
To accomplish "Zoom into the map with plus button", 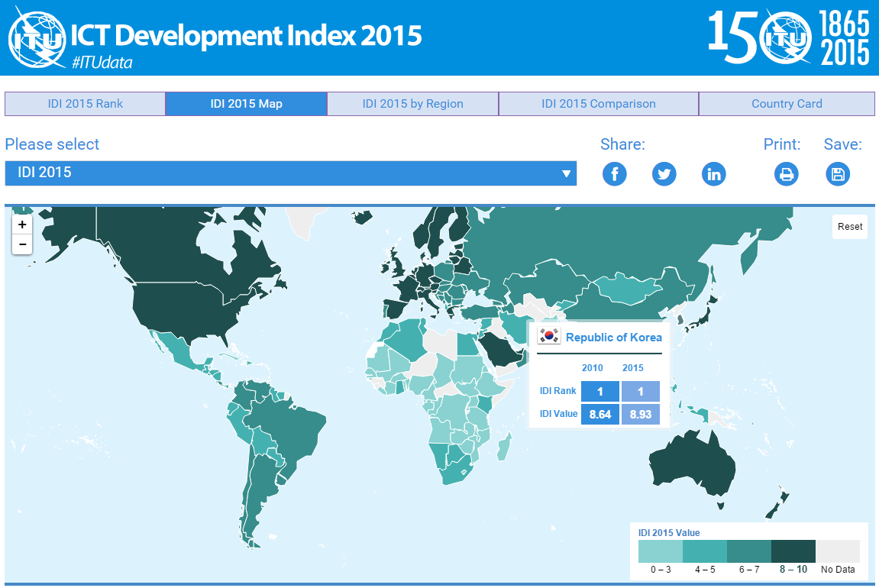I will point(21,224).
